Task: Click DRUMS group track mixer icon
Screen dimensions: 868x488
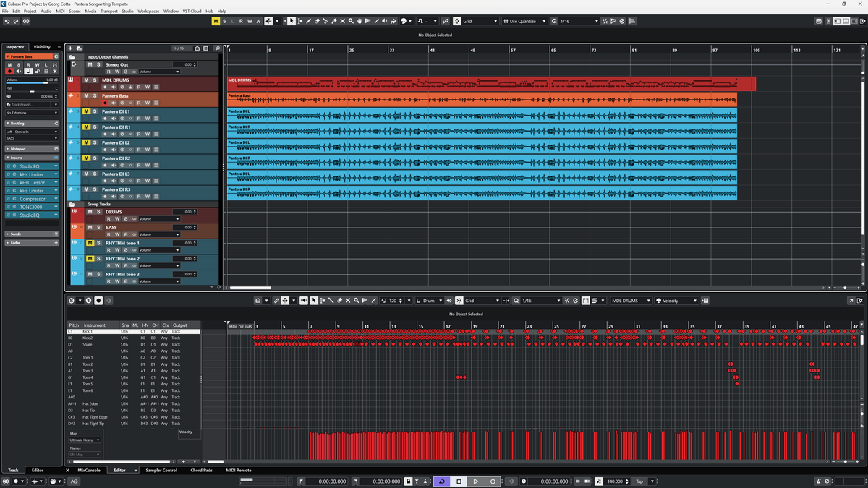Action: click(x=75, y=212)
